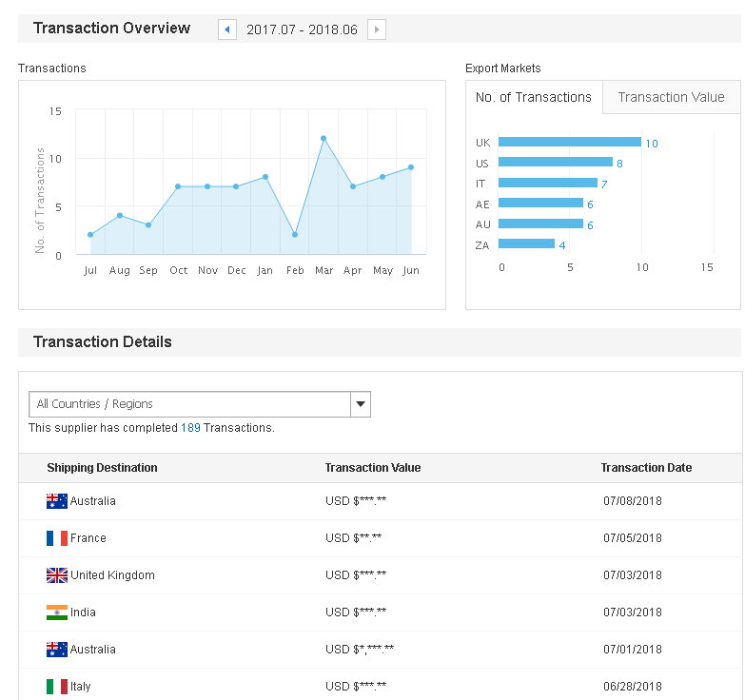The height and width of the screenshot is (700, 745).
Task: Click the France flag icon
Action: [57, 538]
